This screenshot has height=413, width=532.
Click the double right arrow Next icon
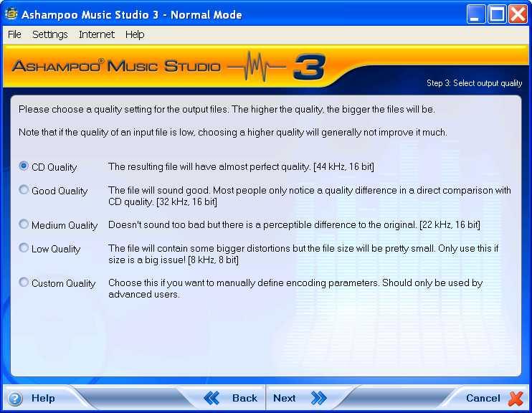pos(319,398)
